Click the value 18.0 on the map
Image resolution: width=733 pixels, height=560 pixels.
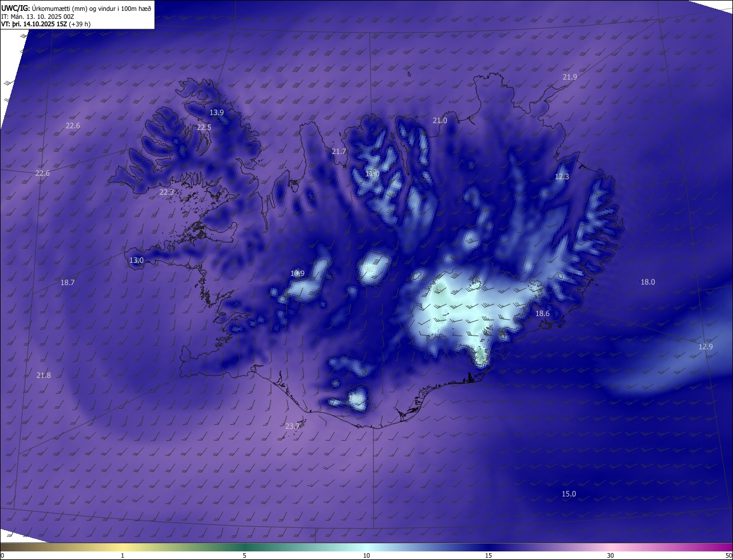click(x=648, y=282)
